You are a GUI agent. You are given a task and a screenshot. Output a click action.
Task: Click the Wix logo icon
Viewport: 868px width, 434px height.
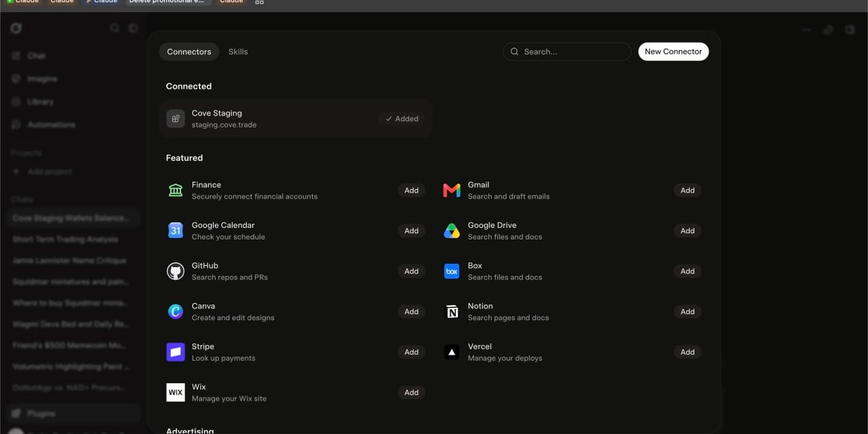(176, 393)
